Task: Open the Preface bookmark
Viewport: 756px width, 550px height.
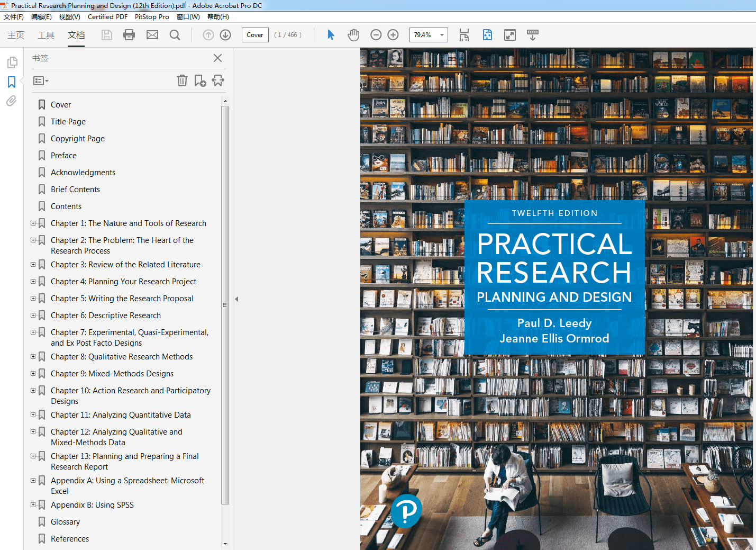Action: tap(63, 155)
